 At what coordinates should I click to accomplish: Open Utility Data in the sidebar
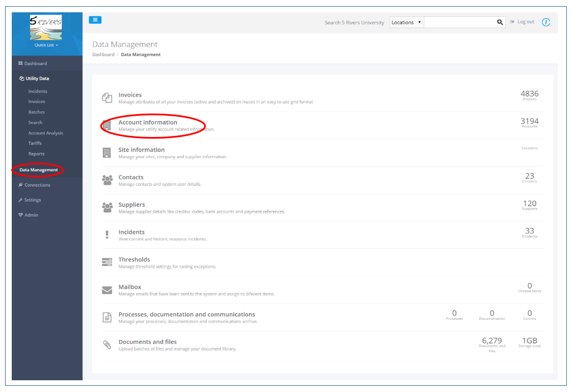tap(34, 78)
